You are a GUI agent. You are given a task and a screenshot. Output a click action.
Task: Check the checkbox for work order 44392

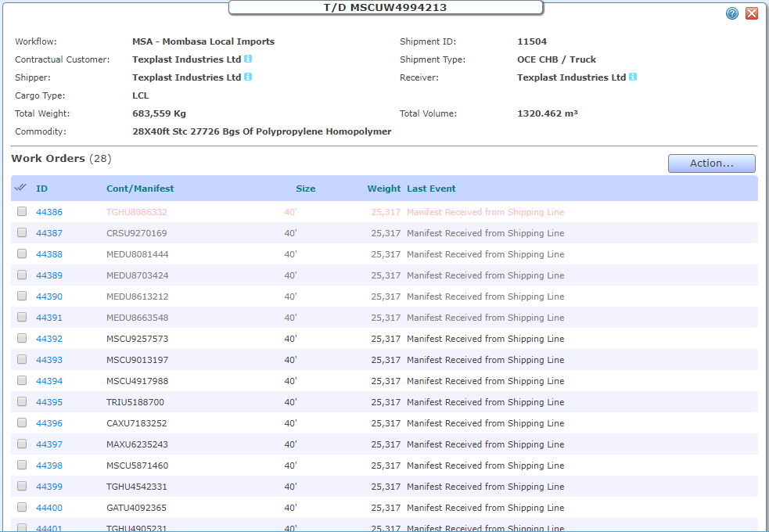pos(20,338)
